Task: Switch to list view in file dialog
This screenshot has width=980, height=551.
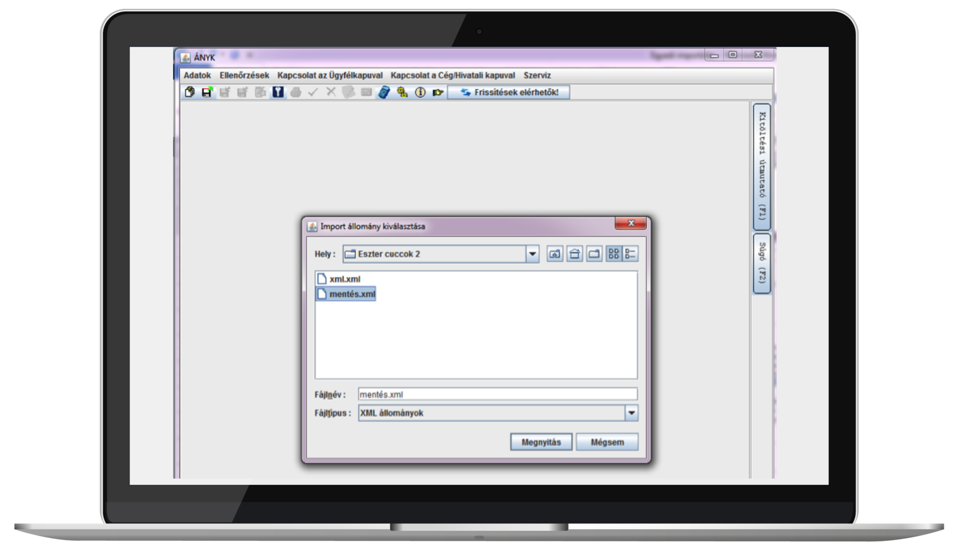Action: (x=614, y=254)
